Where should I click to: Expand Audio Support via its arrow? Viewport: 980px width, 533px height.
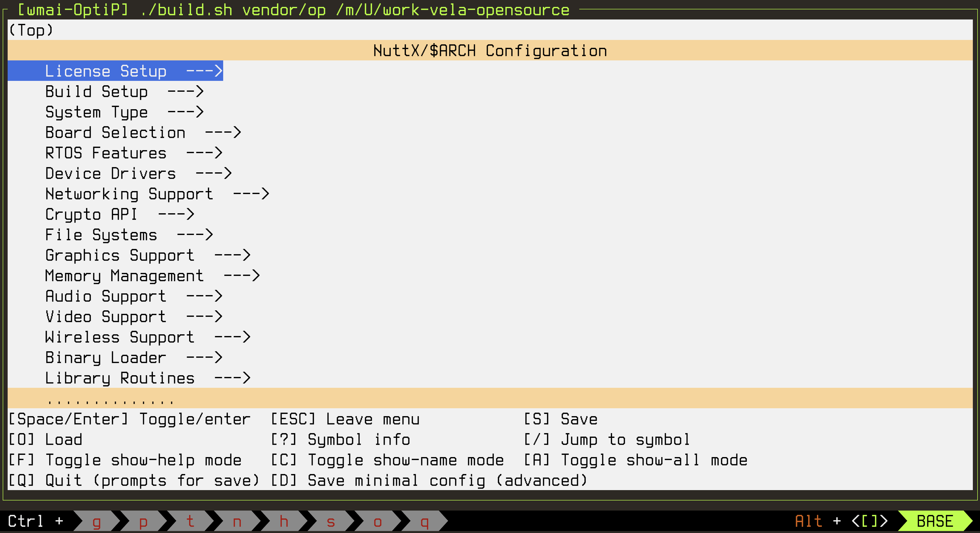204,296
